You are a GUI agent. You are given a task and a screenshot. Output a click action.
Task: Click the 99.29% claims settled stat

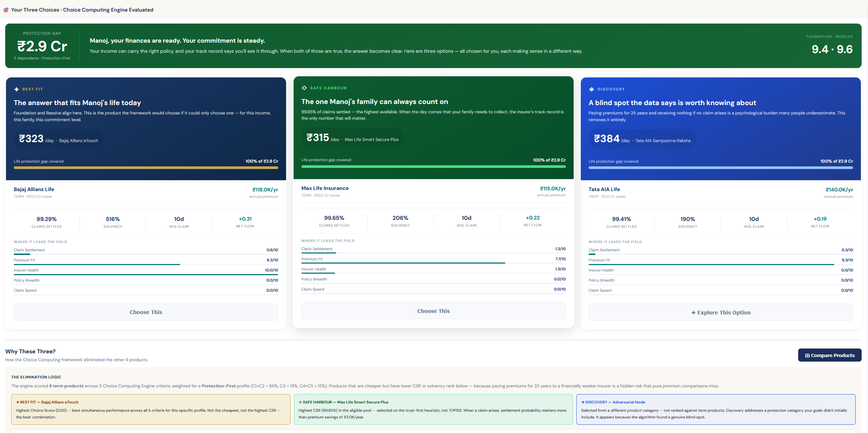pyautogui.click(x=47, y=222)
